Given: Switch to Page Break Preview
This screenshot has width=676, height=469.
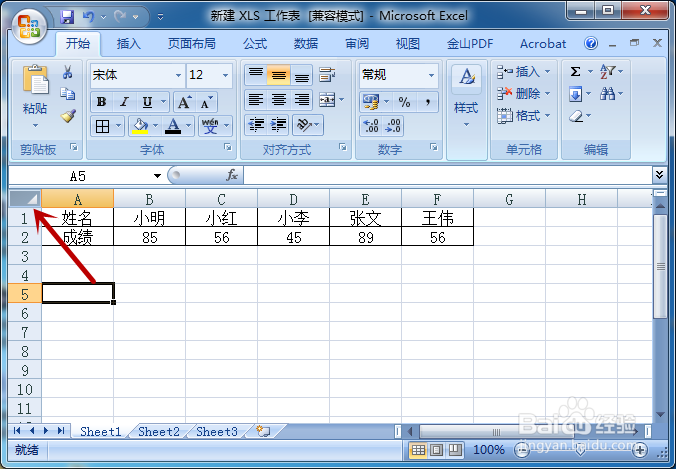Looking at the screenshot, I should point(455,450).
